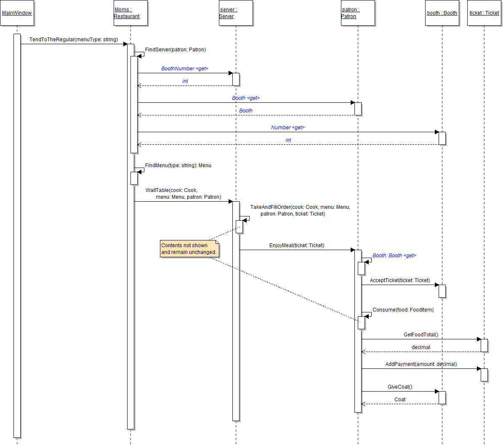Click the orange 'Contents not shown' note
This screenshot has height=448, width=503.
click(x=189, y=249)
